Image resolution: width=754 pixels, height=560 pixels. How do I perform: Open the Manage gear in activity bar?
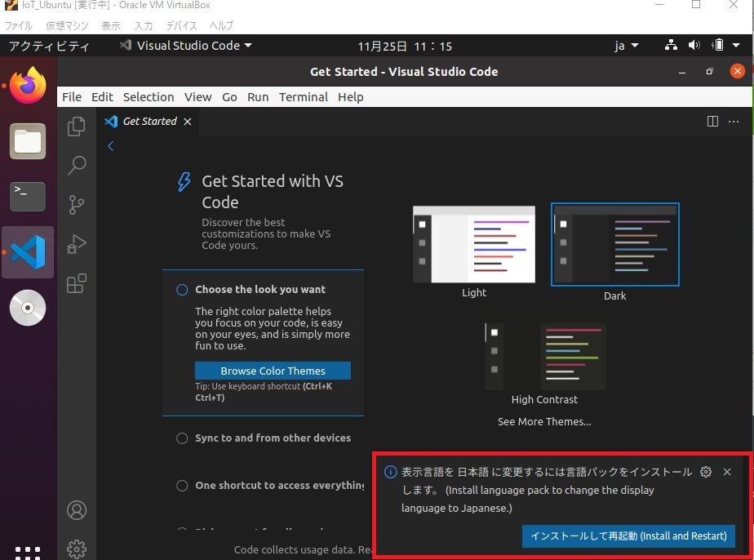[x=77, y=549]
